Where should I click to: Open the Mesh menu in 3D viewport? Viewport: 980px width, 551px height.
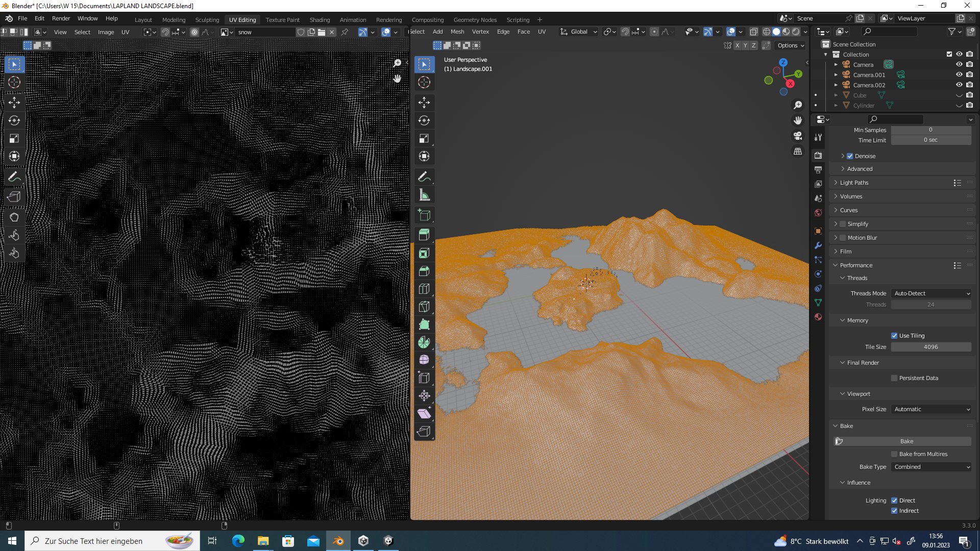click(x=457, y=32)
